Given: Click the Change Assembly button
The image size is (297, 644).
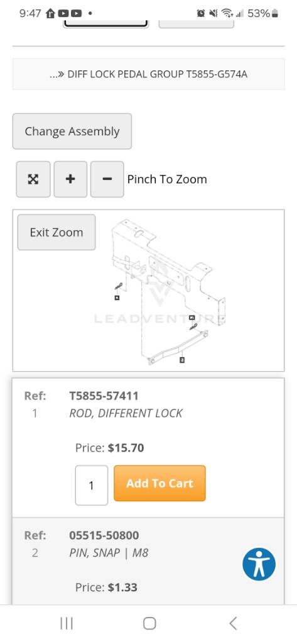Looking at the screenshot, I should click(72, 131).
